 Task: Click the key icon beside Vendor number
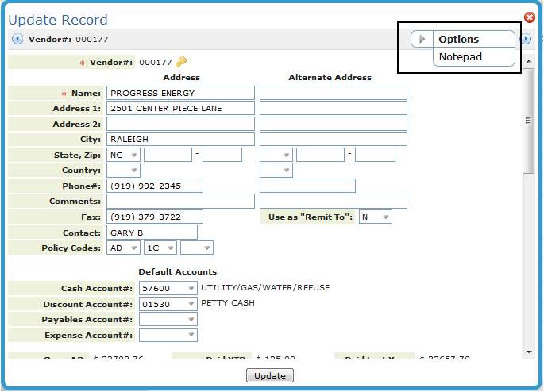(181, 62)
